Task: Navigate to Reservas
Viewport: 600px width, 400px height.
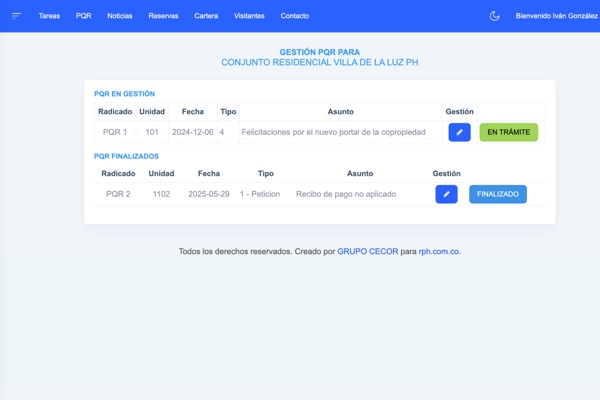Action: 163,16
